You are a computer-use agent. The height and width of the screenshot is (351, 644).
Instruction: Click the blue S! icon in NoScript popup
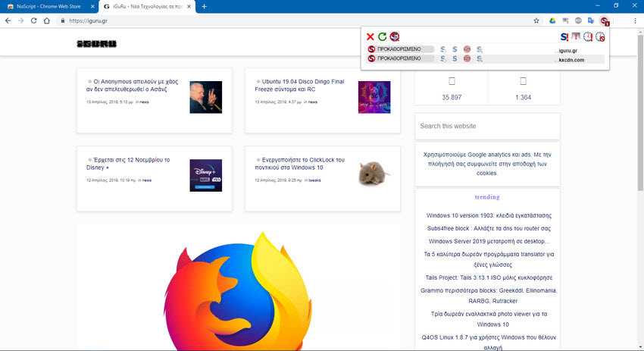point(564,37)
